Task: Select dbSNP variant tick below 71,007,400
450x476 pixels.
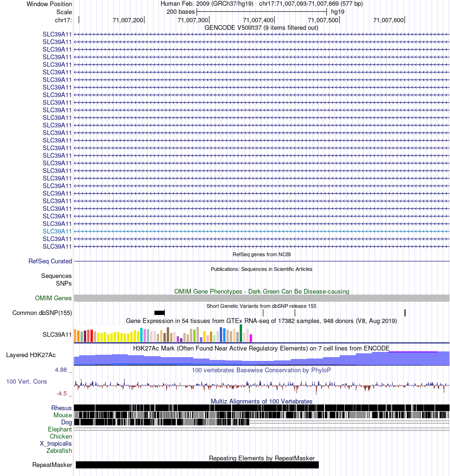Action: point(263,313)
